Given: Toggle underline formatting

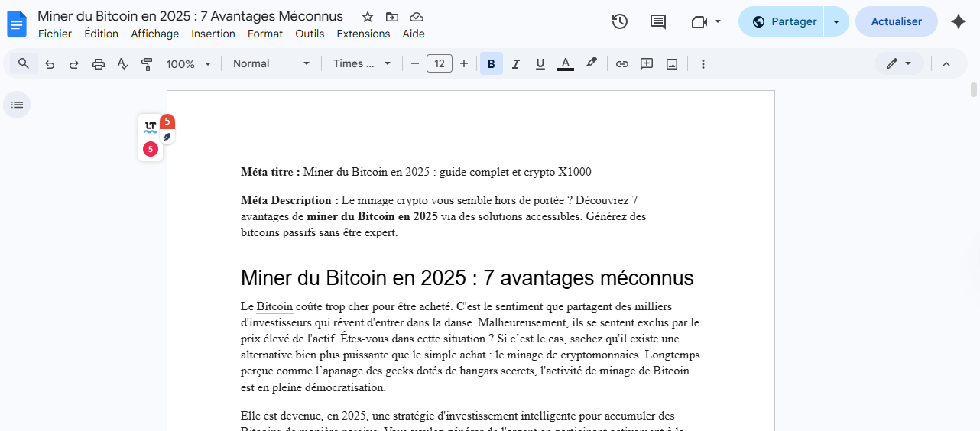Looking at the screenshot, I should [x=540, y=64].
